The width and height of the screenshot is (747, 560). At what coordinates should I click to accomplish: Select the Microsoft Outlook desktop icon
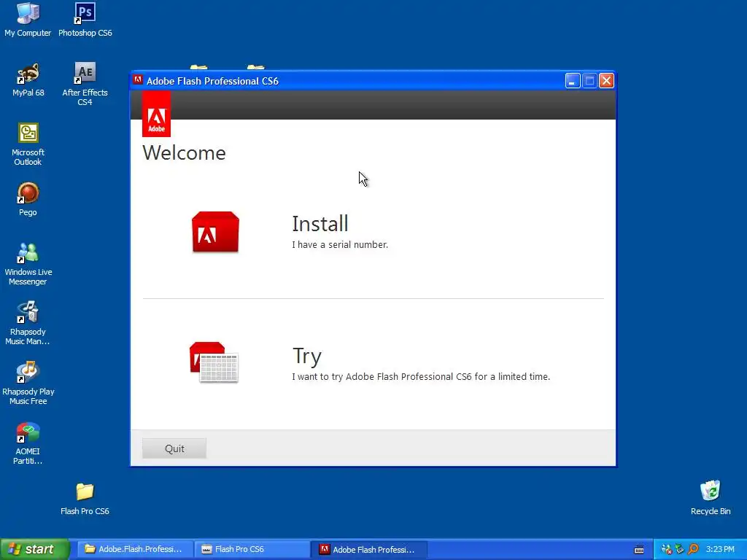(x=28, y=144)
